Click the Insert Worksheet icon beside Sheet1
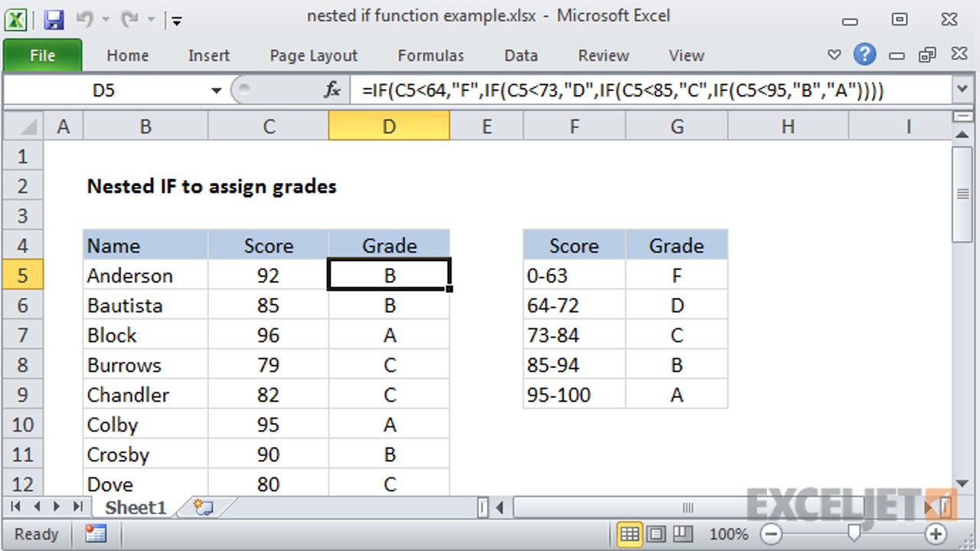Screen dimensions: 980x551 tap(201, 507)
